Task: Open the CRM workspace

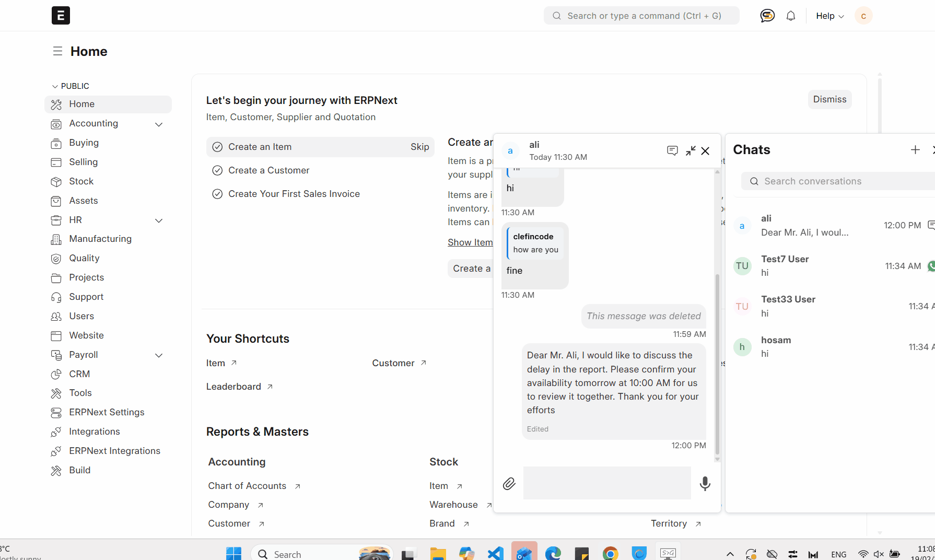Action: point(78,374)
